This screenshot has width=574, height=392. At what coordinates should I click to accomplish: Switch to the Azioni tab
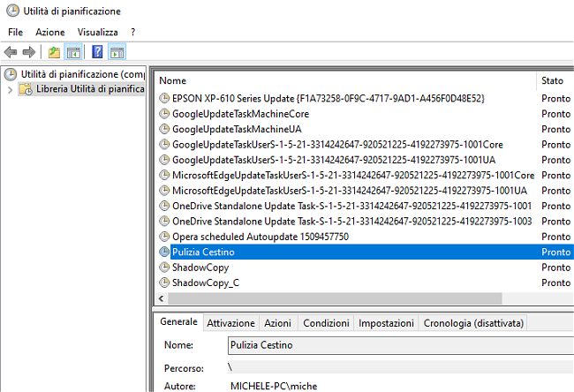tap(278, 323)
